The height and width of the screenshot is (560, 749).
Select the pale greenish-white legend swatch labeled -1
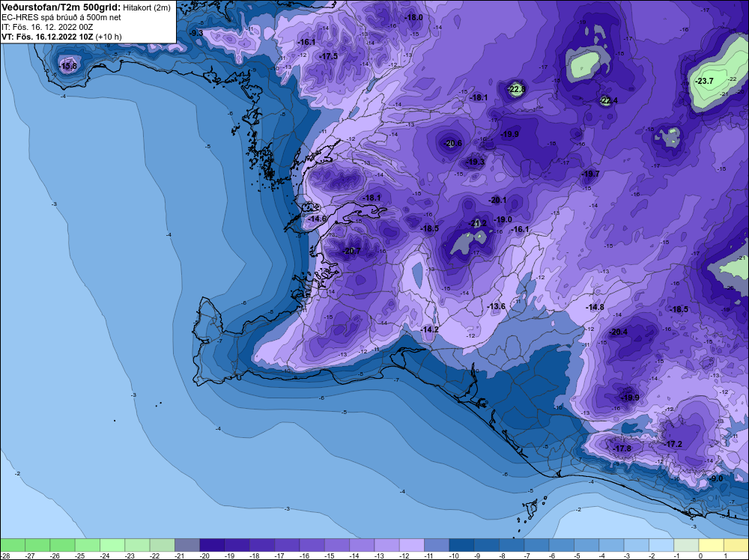coord(686,545)
